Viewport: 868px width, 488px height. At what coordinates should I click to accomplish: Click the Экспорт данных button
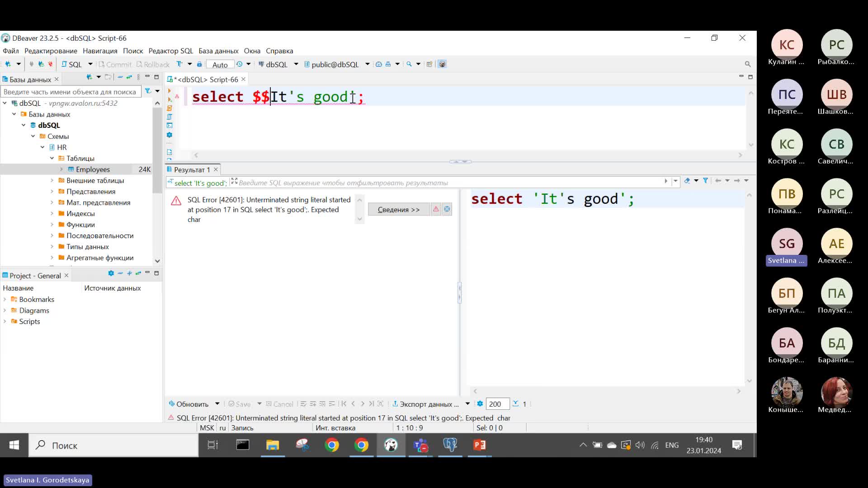click(x=425, y=404)
